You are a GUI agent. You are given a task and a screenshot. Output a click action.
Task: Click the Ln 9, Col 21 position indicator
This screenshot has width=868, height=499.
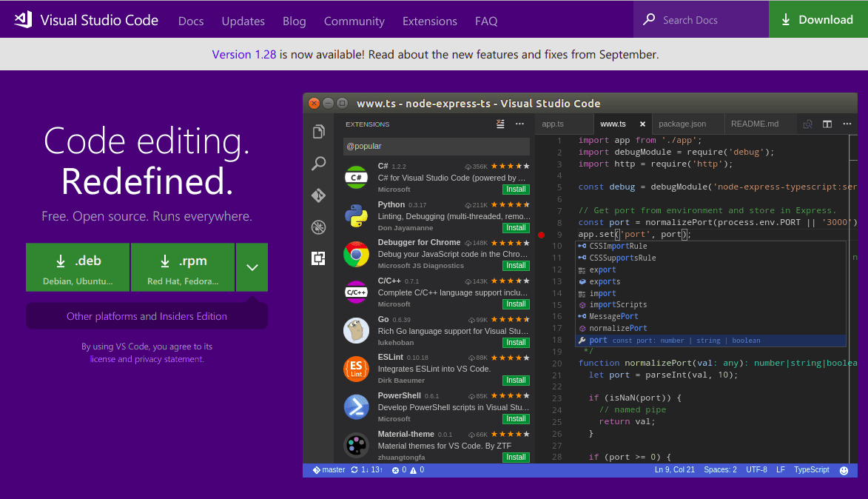[674, 469]
